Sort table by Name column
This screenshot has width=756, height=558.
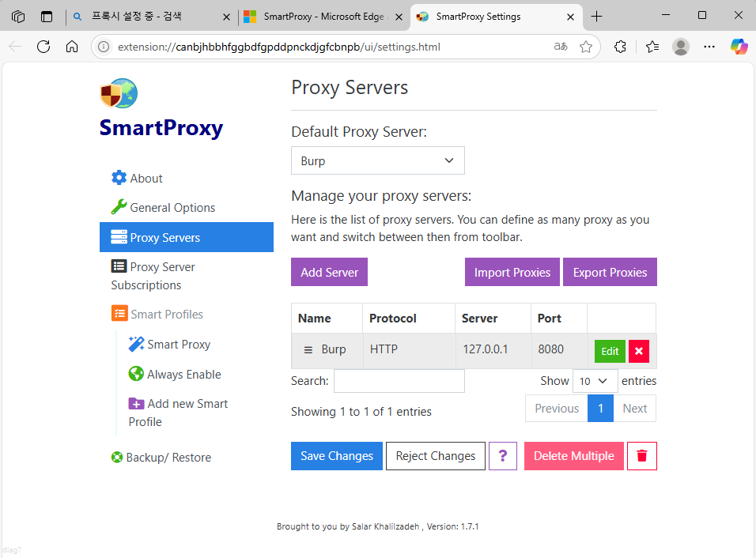point(327,318)
